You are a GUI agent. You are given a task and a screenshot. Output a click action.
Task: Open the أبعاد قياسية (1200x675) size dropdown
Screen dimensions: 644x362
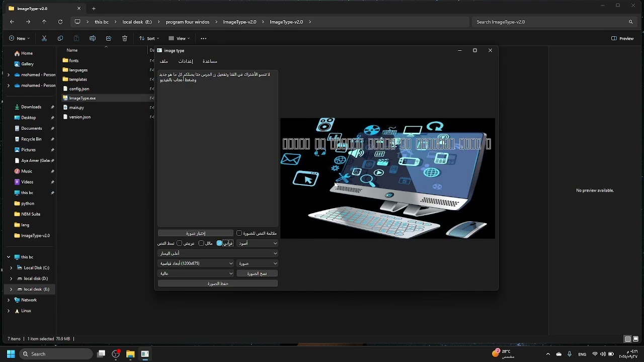coord(196,263)
